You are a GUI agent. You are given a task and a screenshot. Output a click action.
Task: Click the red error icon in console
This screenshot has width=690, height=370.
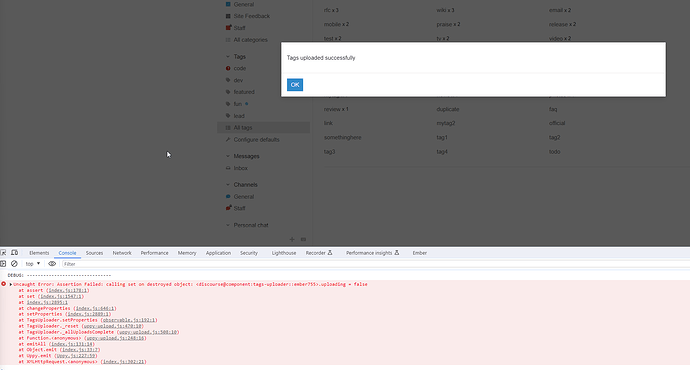4,284
